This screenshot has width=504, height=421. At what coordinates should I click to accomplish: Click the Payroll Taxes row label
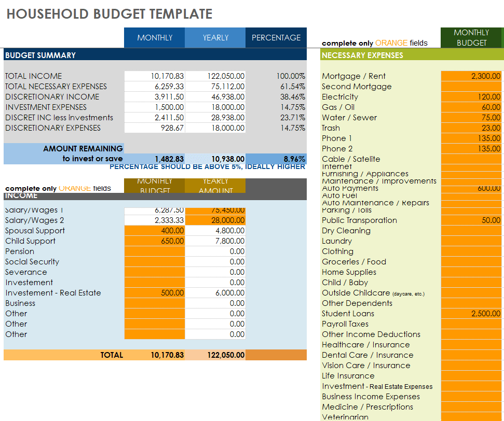345,324
